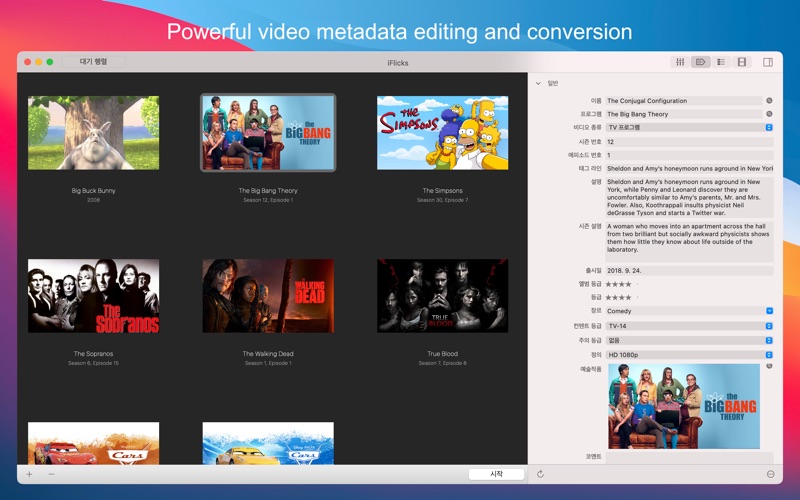Switch to the metadata tag view
This screenshot has width=800, height=500.
pos(701,62)
